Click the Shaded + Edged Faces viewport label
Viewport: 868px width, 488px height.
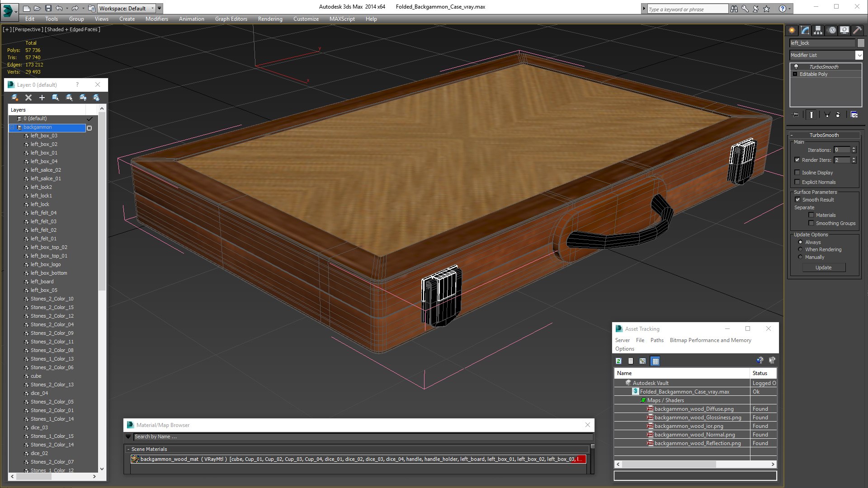pyautogui.click(x=73, y=29)
